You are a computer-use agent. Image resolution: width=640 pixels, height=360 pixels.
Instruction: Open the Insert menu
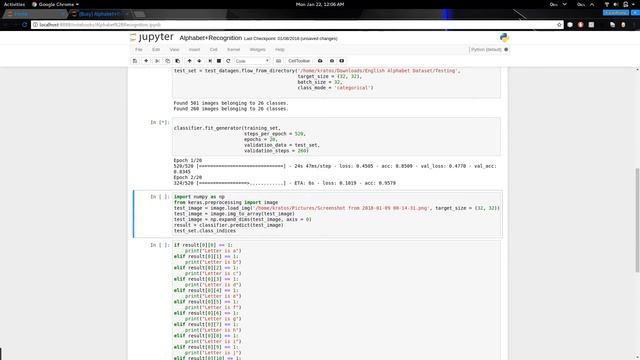coord(194,49)
